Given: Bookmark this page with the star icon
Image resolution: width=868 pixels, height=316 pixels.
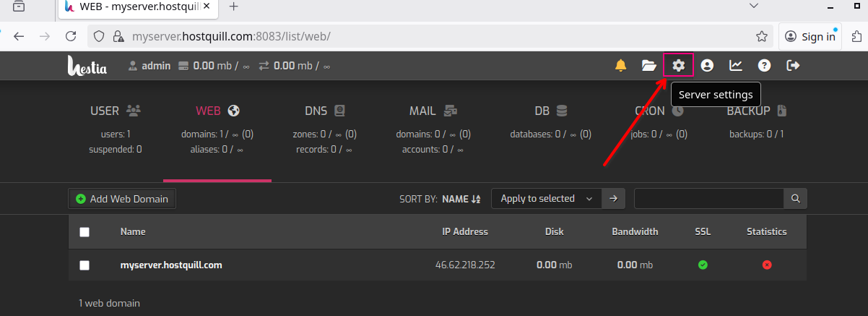Looking at the screenshot, I should pos(761,36).
